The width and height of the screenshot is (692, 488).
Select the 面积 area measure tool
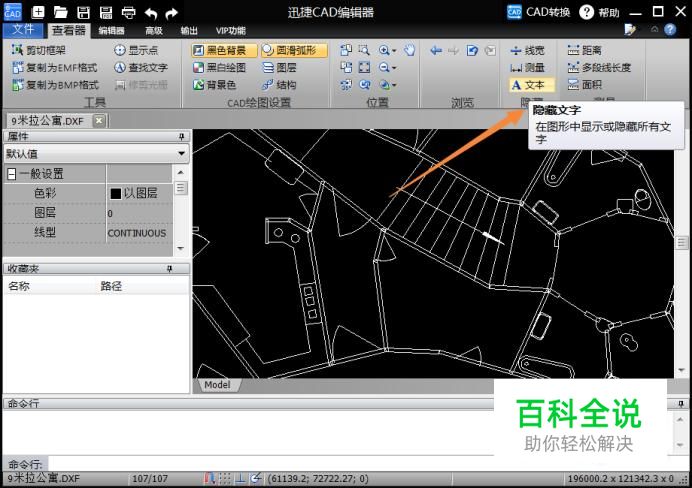point(585,85)
